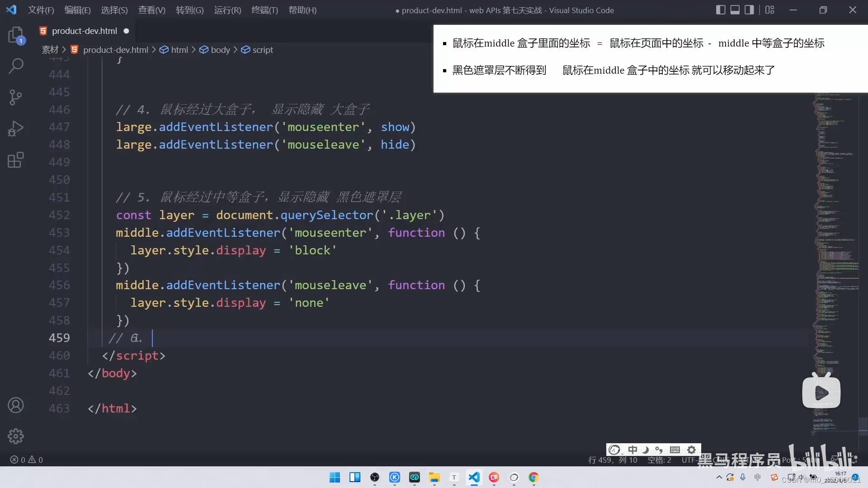
Task: Open the 终端(T) menu
Action: point(265,10)
